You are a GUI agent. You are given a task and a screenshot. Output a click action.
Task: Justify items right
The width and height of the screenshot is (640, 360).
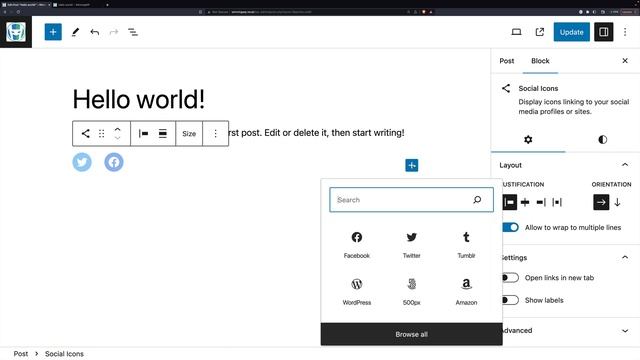541,202
